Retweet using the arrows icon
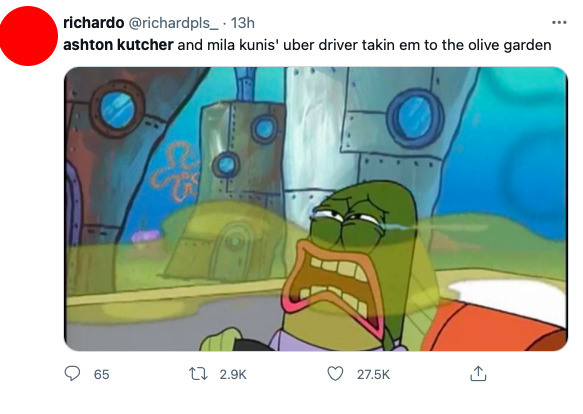 point(199,374)
